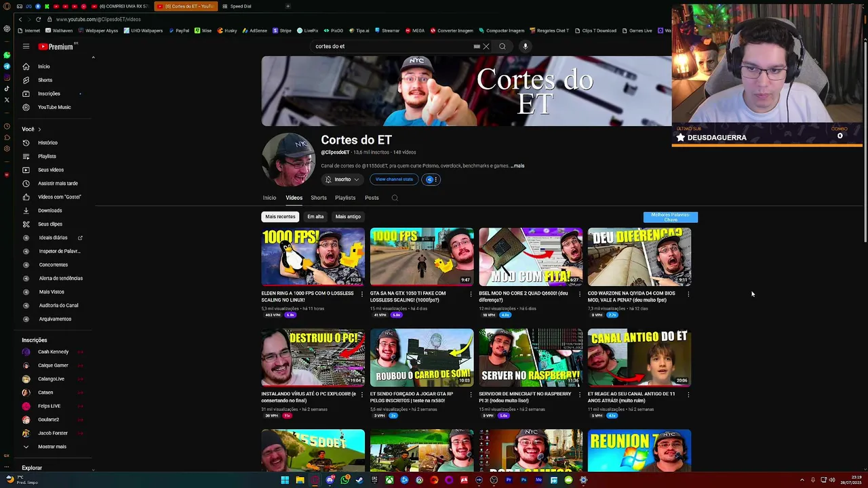Switch to channel Shorts tab
The image size is (868, 488).
[x=318, y=198]
